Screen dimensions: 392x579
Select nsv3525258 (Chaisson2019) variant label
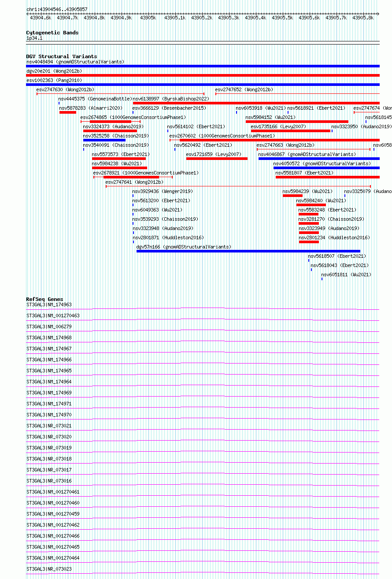point(116,136)
